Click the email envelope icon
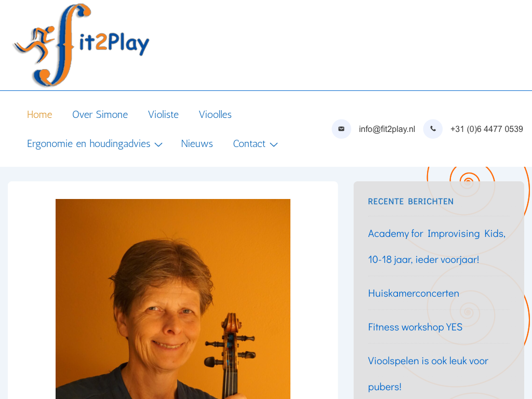 click(341, 129)
